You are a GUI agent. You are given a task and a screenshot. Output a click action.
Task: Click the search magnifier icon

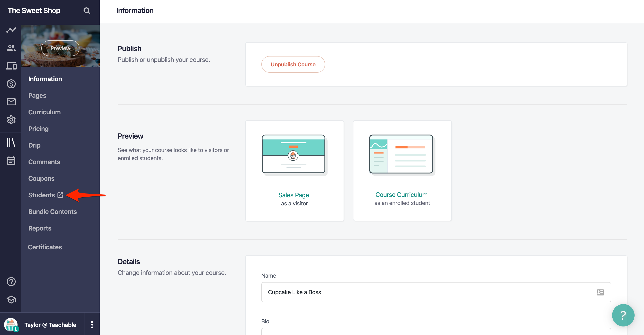(87, 11)
